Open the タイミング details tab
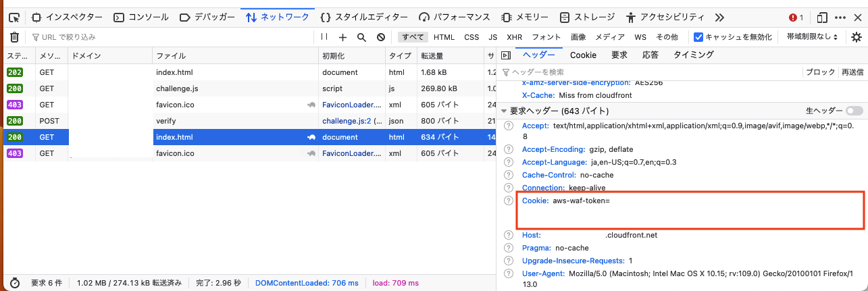This screenshot has height=291, width=868. coord(693,55)
